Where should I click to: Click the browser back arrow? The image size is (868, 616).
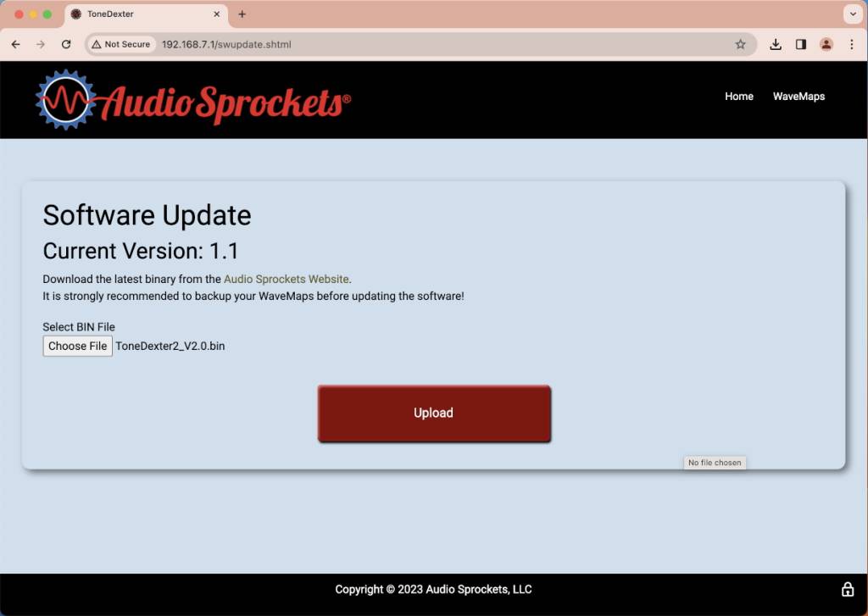click(15, 44)
